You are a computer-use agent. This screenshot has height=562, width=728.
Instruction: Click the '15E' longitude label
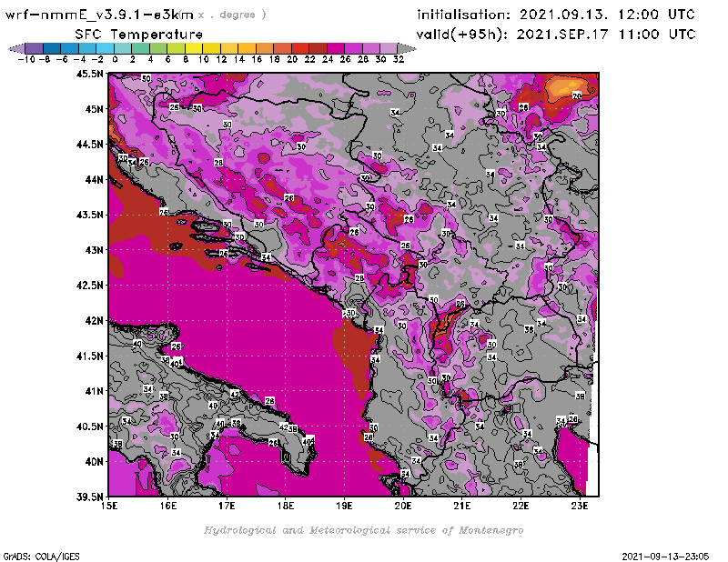(109, 506)
